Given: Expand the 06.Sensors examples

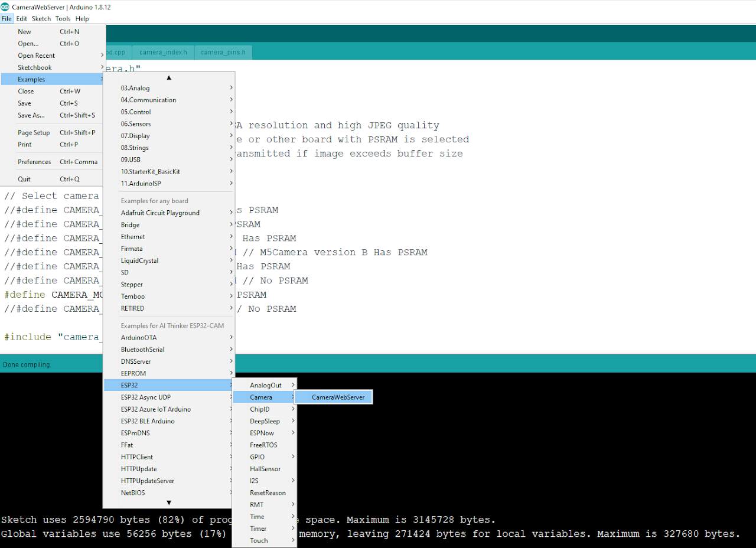Looking at the screenshot, I should [169, 124].
